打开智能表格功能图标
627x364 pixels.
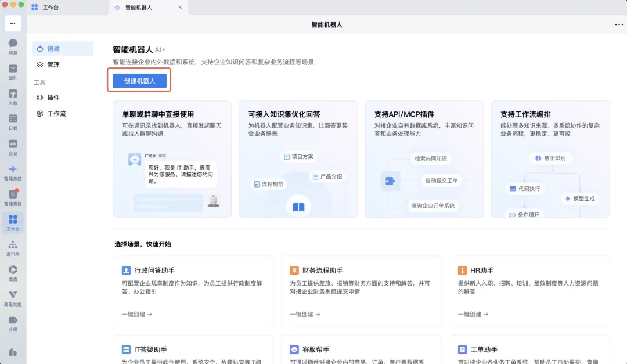[x=13, y=196]
